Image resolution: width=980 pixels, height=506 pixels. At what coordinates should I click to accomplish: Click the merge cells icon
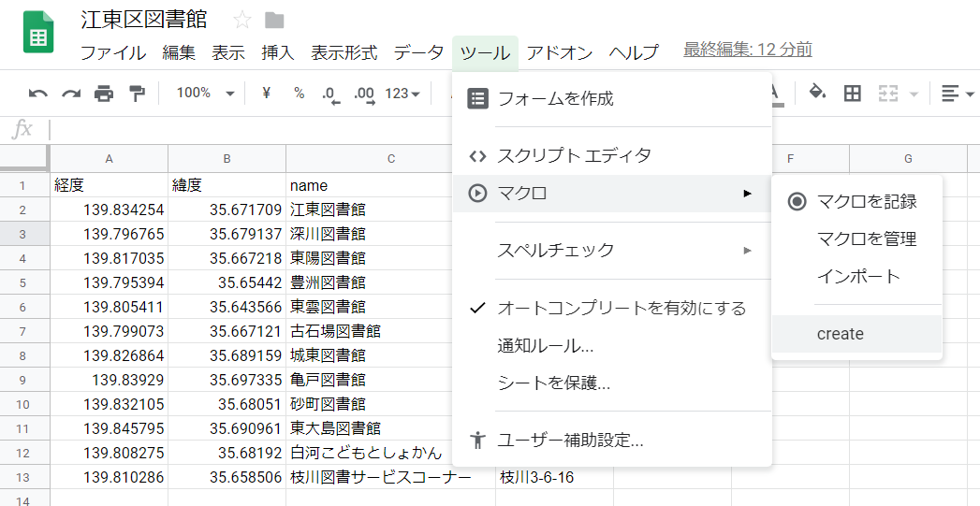click(888, 94)
